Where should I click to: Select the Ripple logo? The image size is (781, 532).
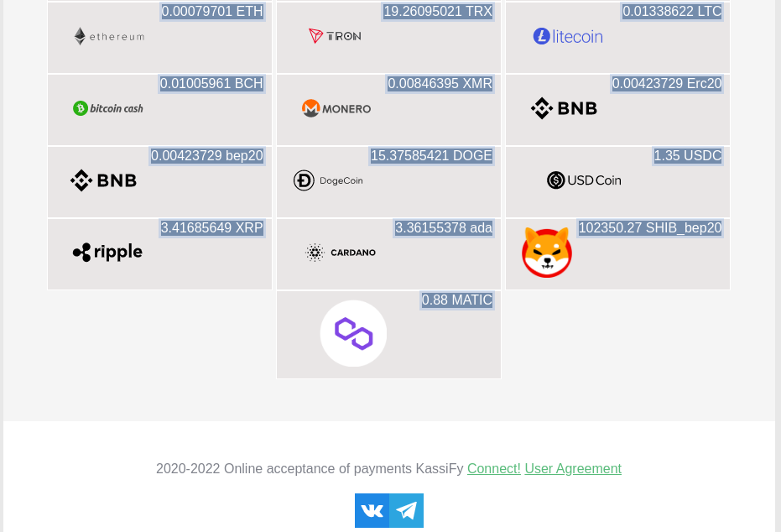(107, 252)
